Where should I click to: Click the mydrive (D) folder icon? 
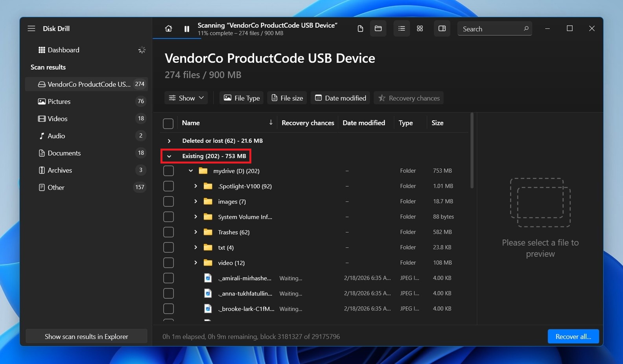click(x=203, y=171)
